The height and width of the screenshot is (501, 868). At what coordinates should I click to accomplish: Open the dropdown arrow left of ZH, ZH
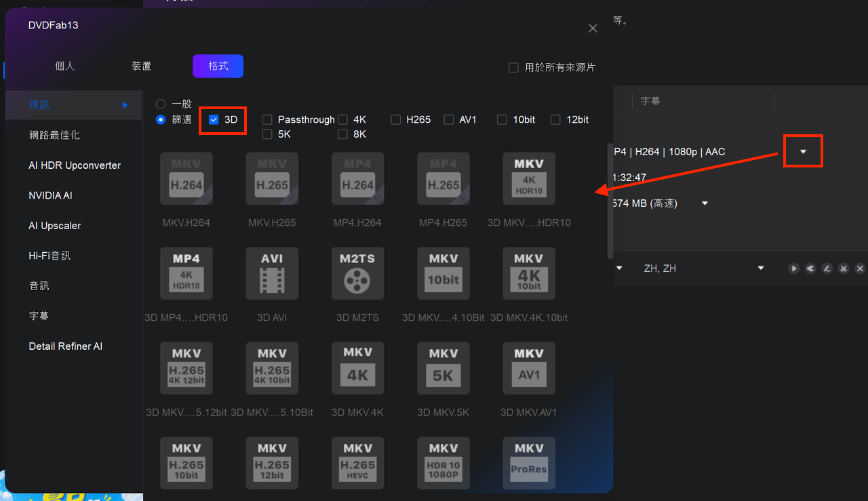pos(619,268)
